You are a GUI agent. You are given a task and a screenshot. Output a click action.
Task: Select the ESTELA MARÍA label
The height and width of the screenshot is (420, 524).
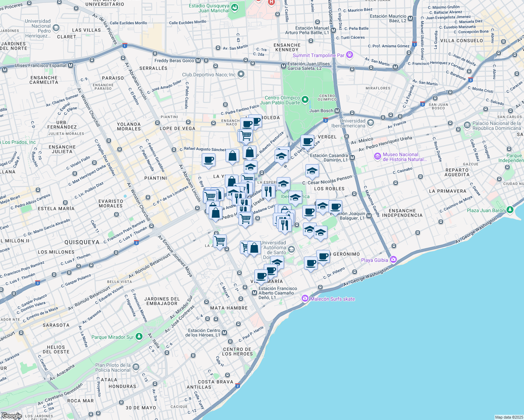[x=56, y=209]
